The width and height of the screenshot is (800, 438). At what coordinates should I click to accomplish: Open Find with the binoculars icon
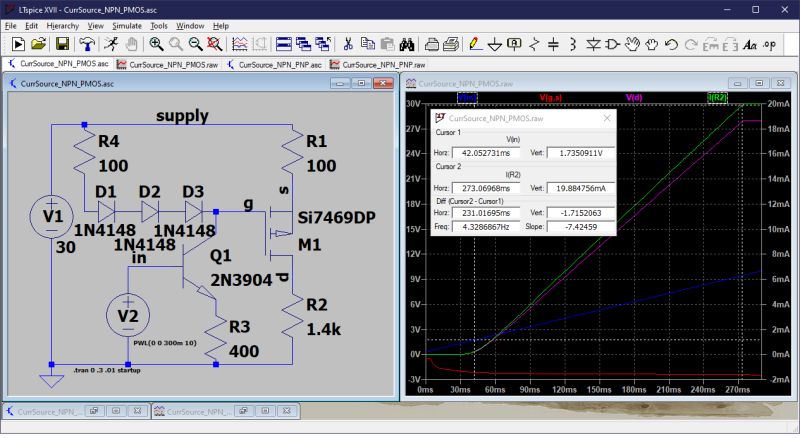coord(407,44)
